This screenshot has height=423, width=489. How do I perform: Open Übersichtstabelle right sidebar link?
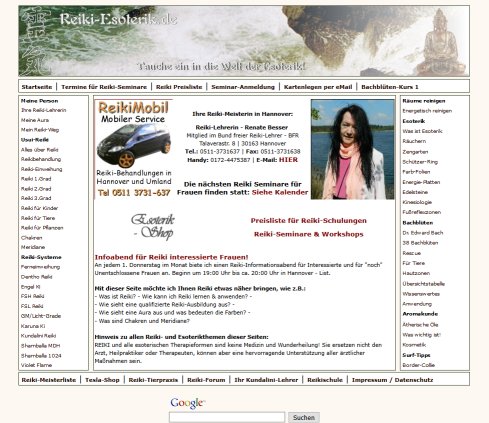coord(424,284)
